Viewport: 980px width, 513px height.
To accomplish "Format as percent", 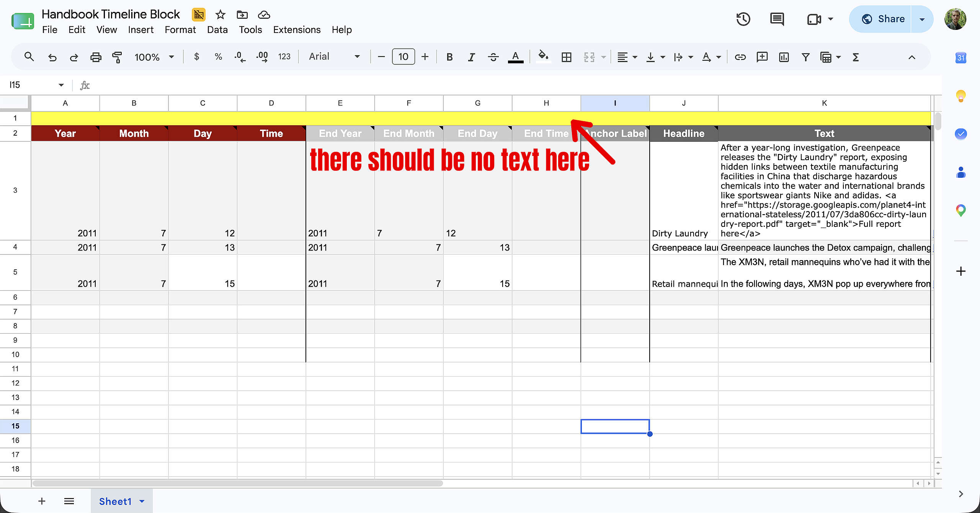I will pyautogui.click(x=218, y=57).
